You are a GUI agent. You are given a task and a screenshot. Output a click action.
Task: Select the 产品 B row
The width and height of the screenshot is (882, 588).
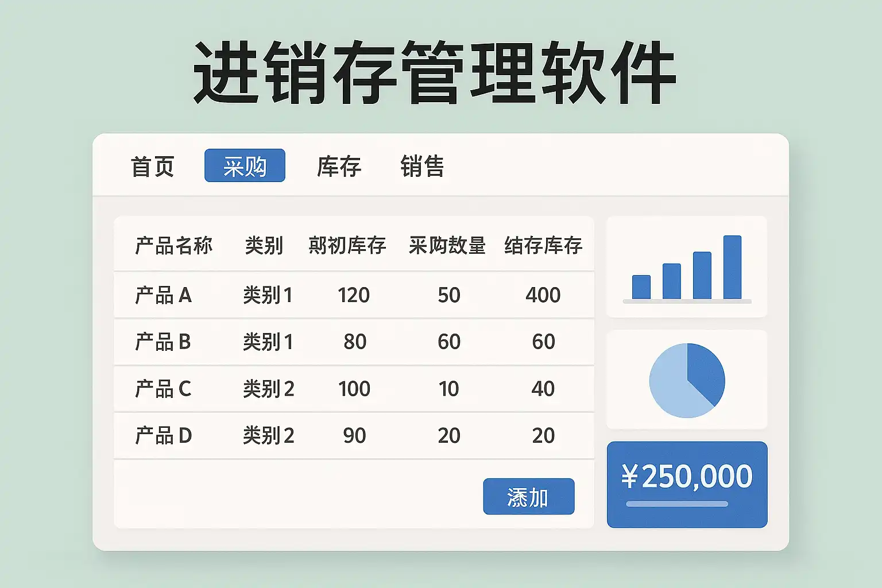click(x=354, y=342)
